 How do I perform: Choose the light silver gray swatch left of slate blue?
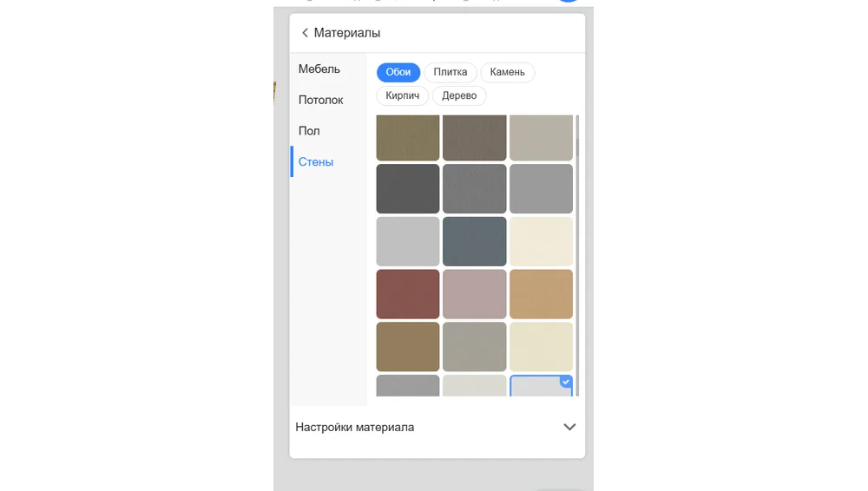pos(408,241)
